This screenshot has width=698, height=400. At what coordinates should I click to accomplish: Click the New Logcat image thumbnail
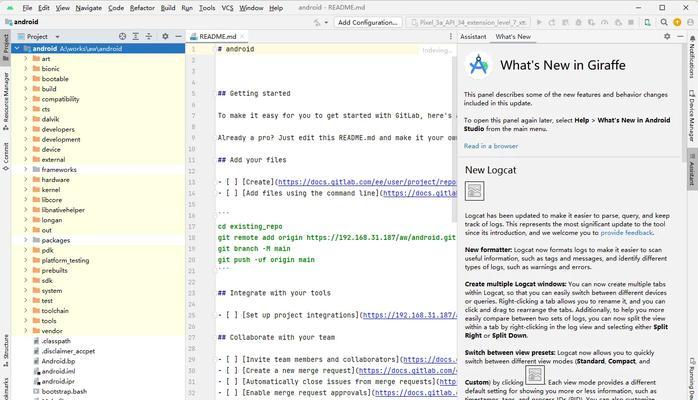[x=475, y=191]
